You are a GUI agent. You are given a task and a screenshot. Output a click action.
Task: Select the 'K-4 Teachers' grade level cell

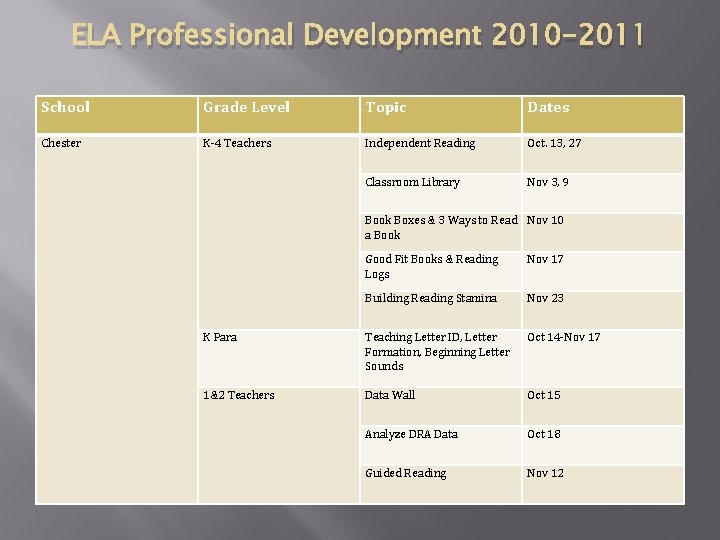[x=279, y=232]
